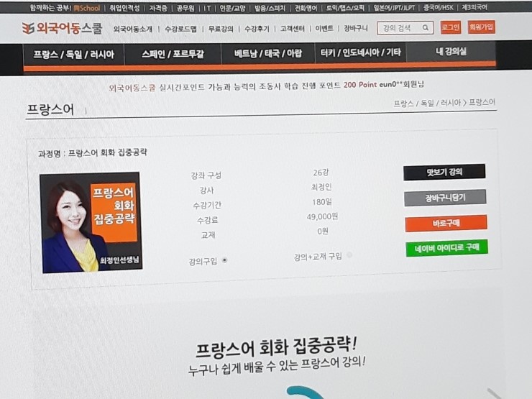Open the top bar 취업인적성 link
The width and height of the screenshot is (532, 399).
124,8
